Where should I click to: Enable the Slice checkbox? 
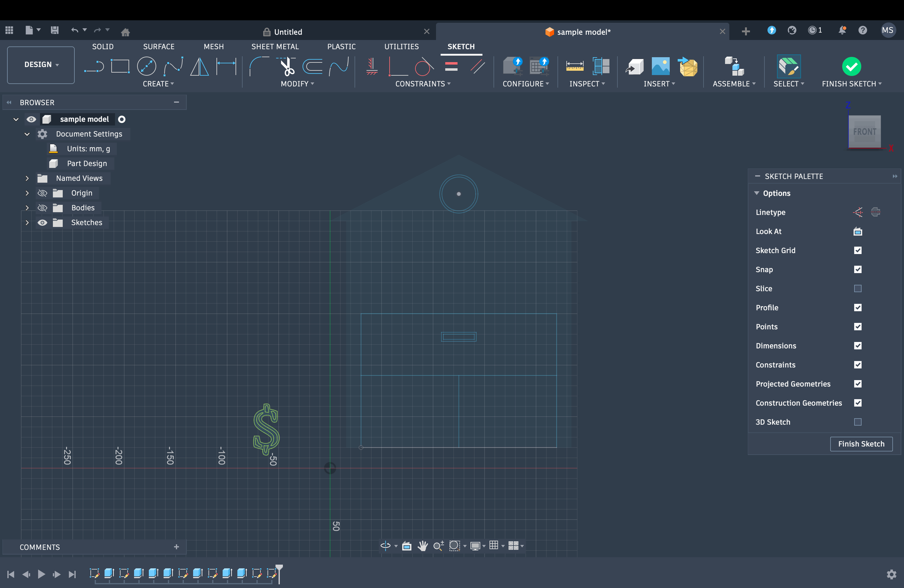857,289
